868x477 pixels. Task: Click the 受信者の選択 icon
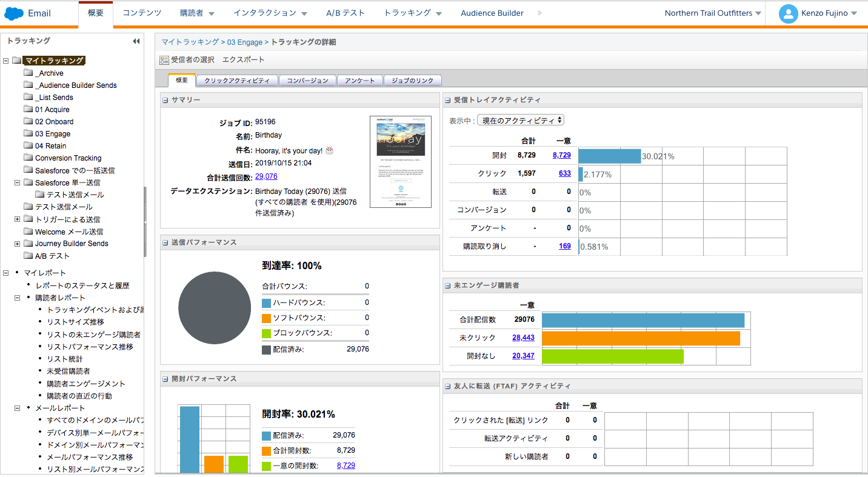click(x=164, y=60)
